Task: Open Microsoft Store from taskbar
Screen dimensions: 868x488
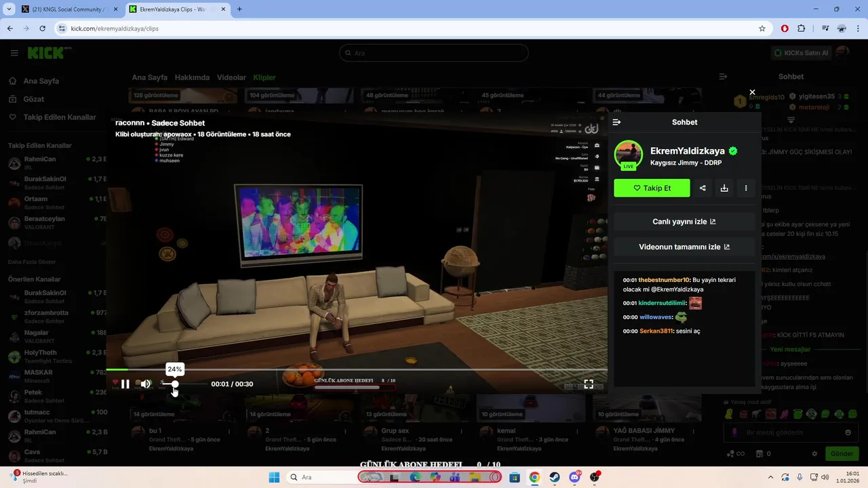Action: 515,477
